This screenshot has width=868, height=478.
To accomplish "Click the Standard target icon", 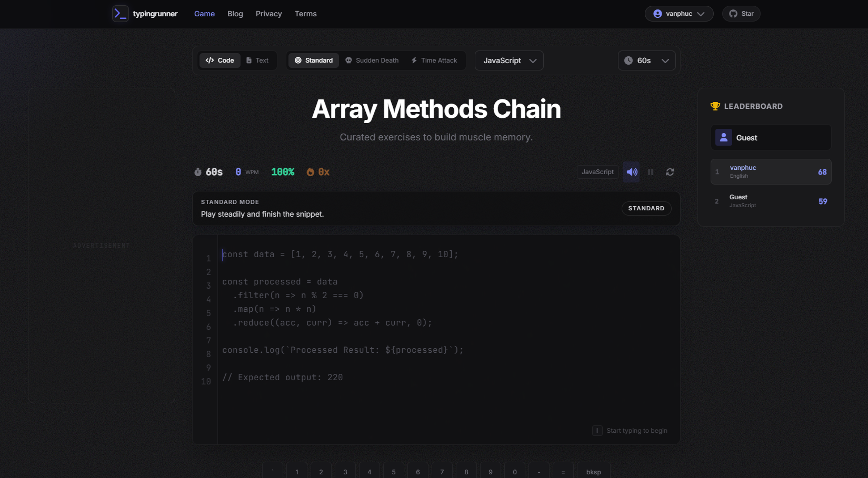I will pyautogui.click(x=298, y=60).
